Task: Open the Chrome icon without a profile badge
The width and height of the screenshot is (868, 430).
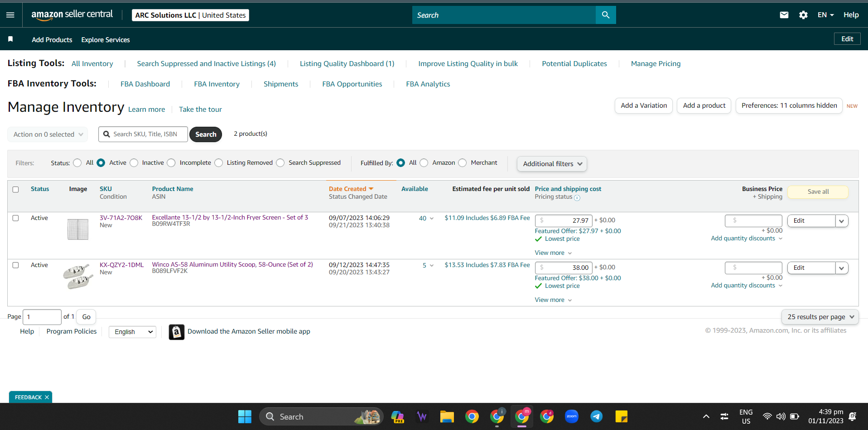Action: pos(472,416)
